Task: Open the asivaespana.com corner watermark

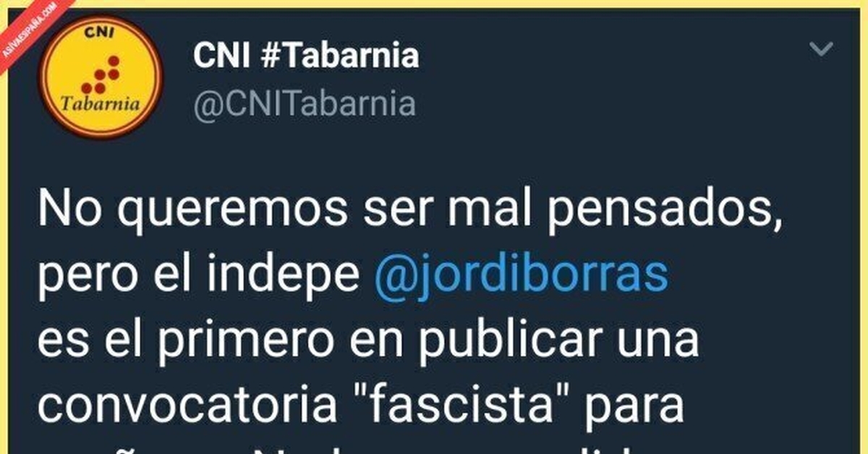Action: pos(29,29)
